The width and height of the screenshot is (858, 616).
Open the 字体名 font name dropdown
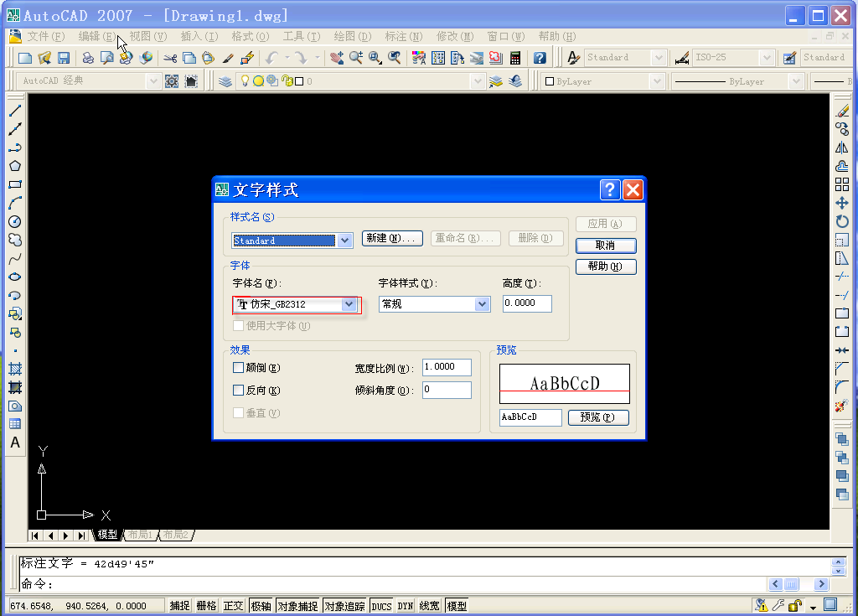click(x=349, y=304)
